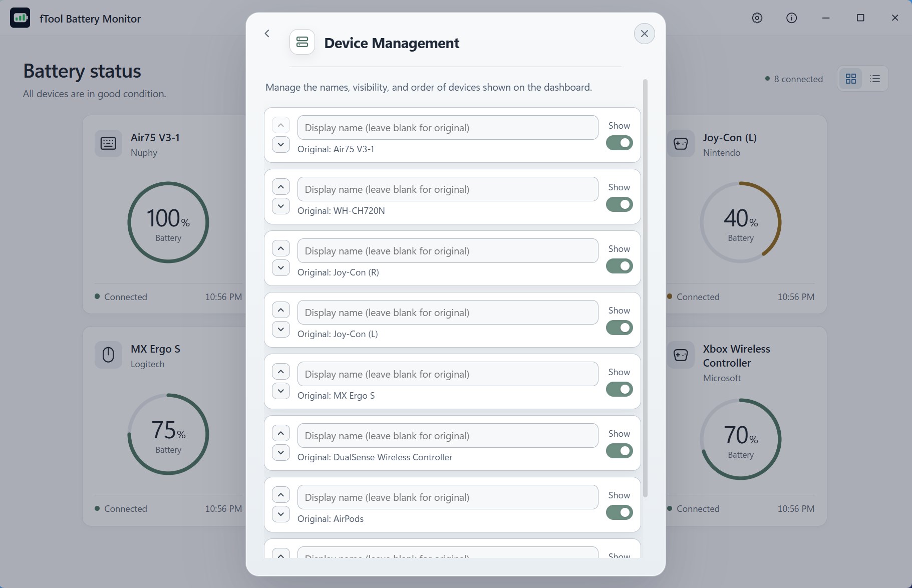Image resolution: width=912 pixels, height=588 pixels.
Task: Click the fTool Battery Monitor app logo
Action: pos(20,18)
